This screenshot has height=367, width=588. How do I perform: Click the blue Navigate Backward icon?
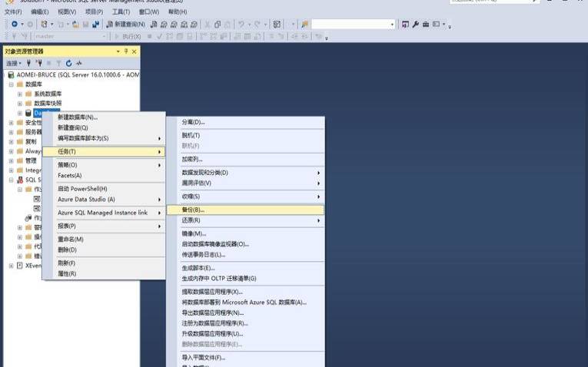tap(15, 24)
